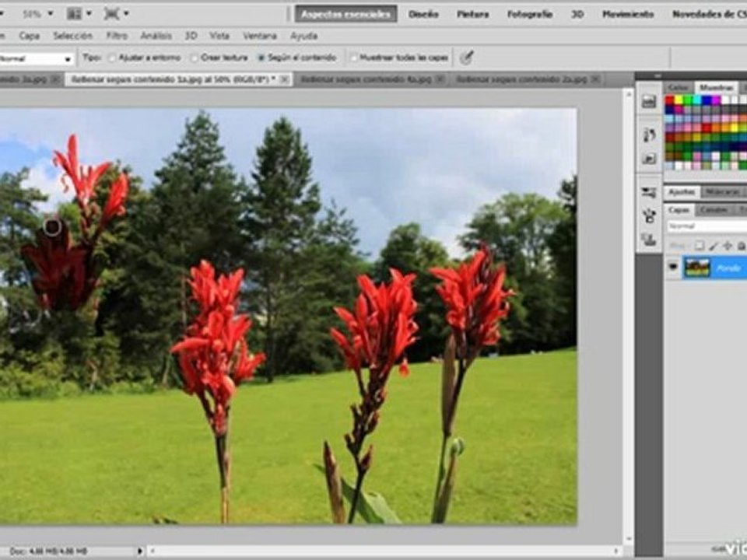Lock all padlock icon in Capas panel

coord(742,246)
